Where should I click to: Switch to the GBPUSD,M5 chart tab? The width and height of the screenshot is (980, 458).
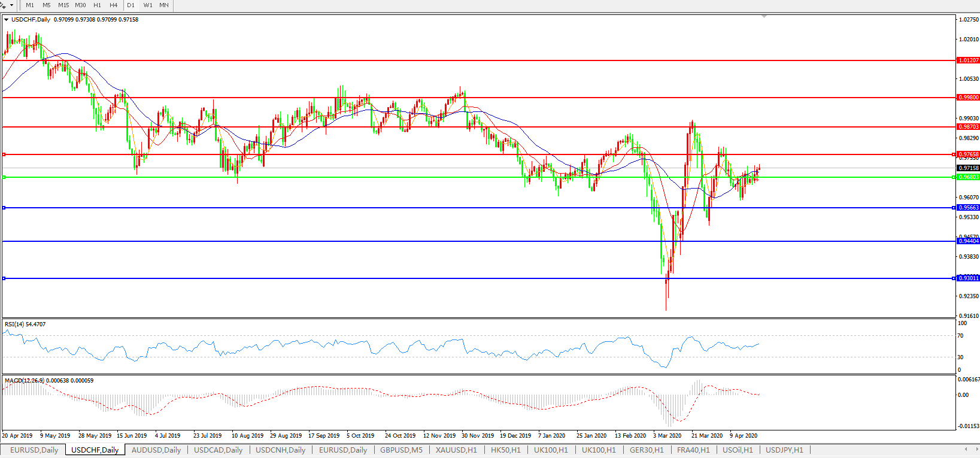pos(401,450)
